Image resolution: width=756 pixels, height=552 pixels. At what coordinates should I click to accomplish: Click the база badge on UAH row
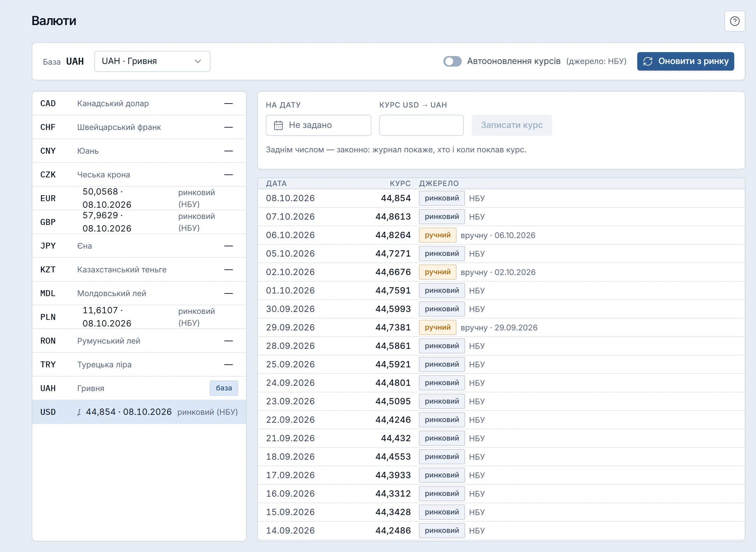(x=224, y=388)
